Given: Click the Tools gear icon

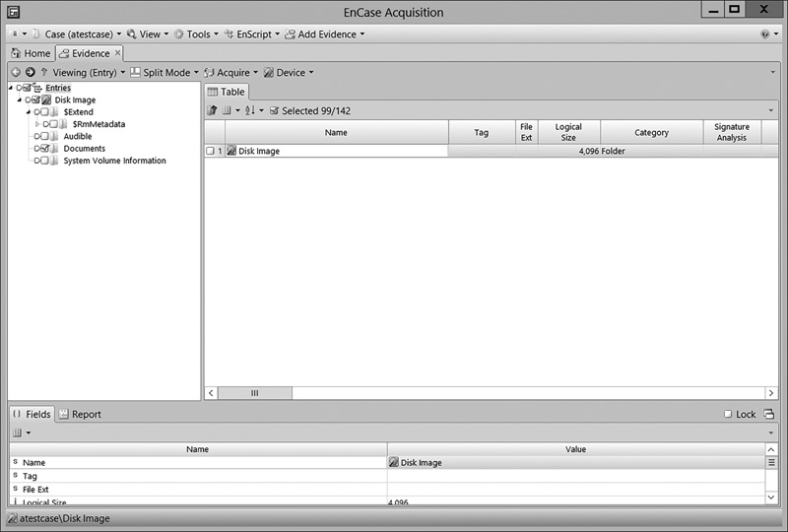Looking at the screenshot, I should 179,34.
